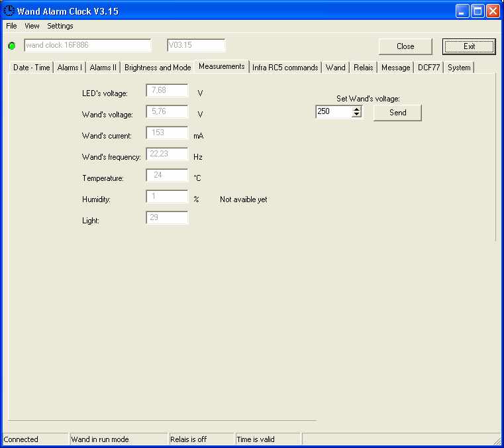Viewport: 504px width, 448px height.
Task: Open the DCF77 tab
Action: tap(428, 68)
